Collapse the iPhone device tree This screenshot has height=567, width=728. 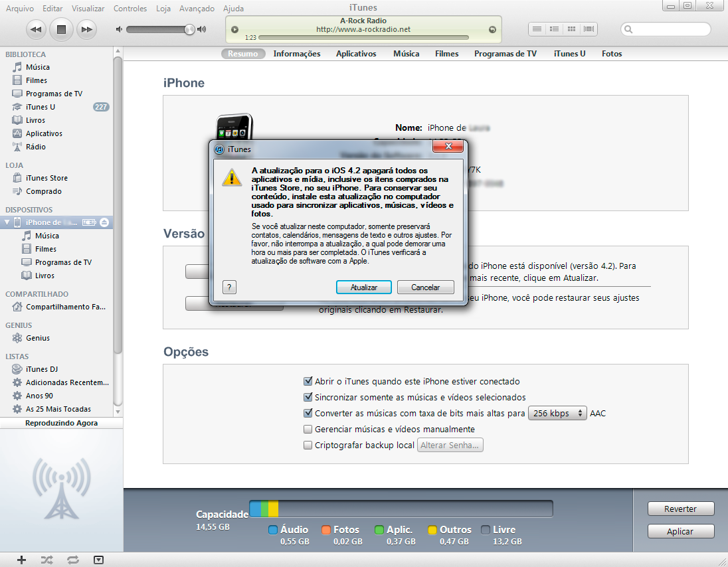[x=7, y=222]
